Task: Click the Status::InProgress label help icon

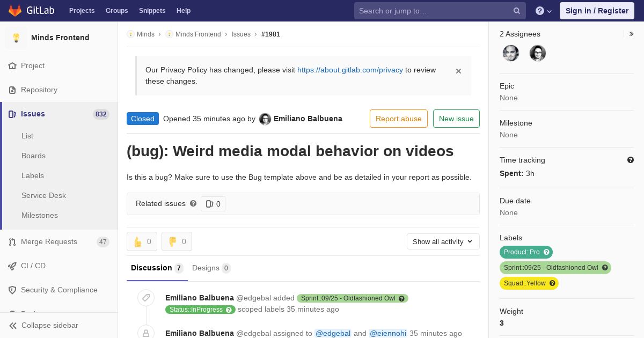Action: tap(229, 310)
